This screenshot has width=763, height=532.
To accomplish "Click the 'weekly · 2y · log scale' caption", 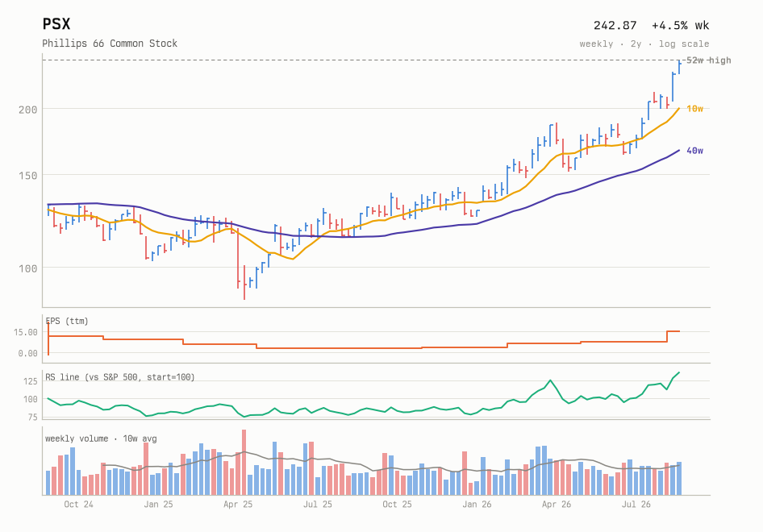I will (x=644, y=44).
